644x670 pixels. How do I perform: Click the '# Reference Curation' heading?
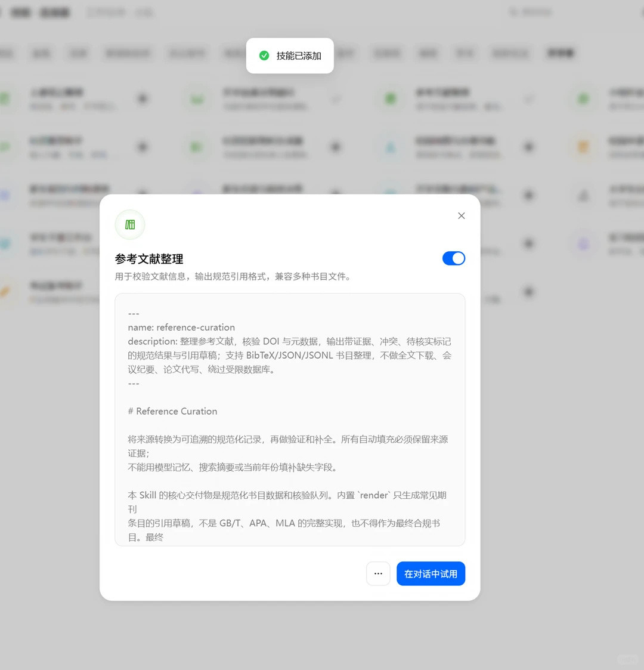(172, 411)
